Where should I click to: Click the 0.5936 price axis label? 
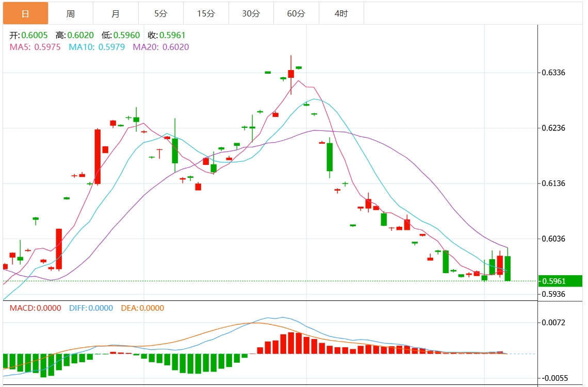[553, 294]
